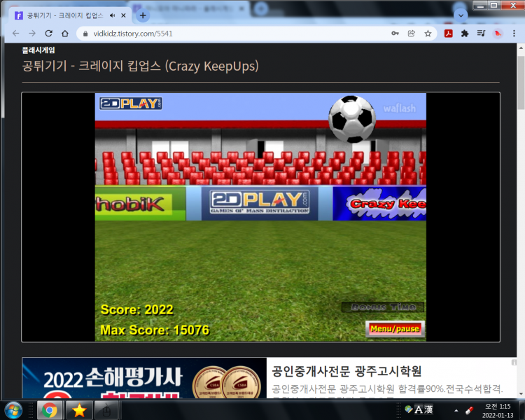
Task: Click the address bar URL
Action: pyautogui.click(x=133, y=34)
